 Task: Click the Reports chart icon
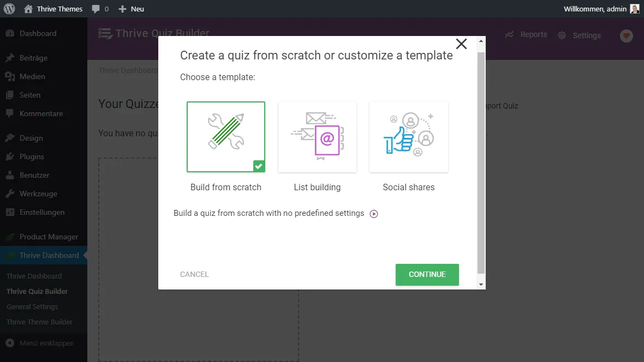[509, 34]
